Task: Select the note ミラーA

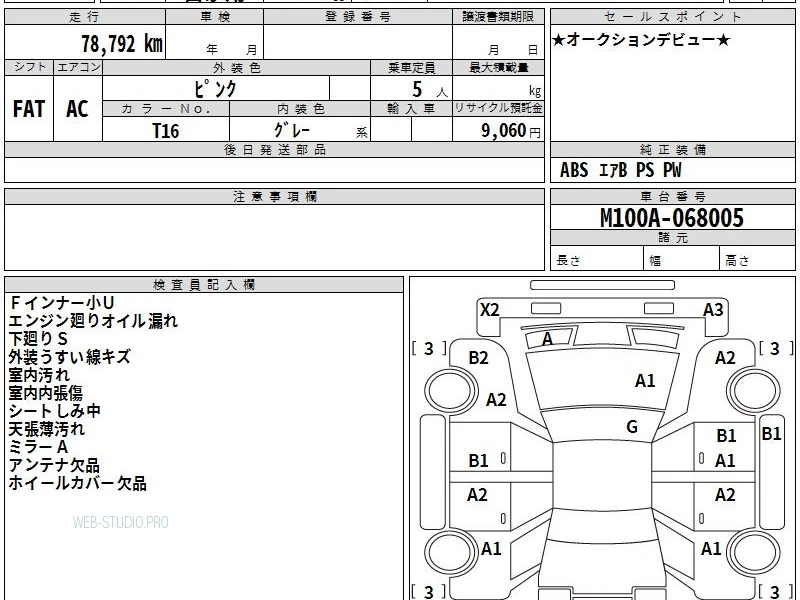Action: [x=38, y=447]
